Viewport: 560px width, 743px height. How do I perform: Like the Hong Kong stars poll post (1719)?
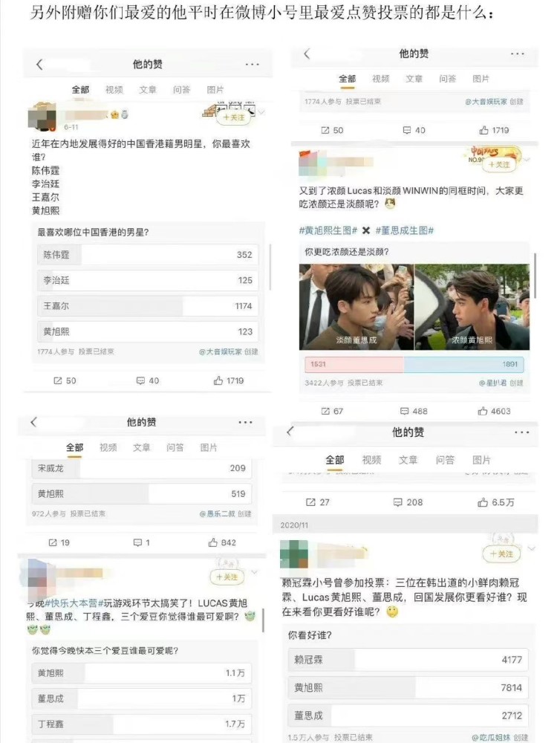[x=228, y=380]
